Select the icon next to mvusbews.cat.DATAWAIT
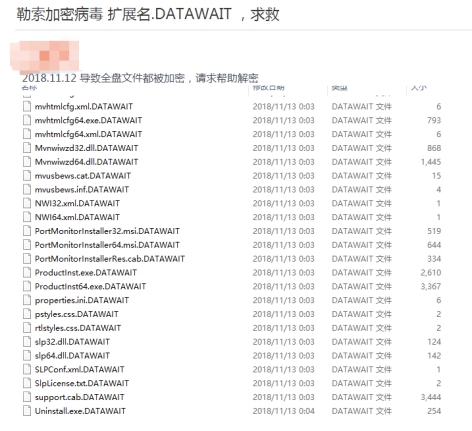This screenshot has height=431, width=472. coord(27,175)
